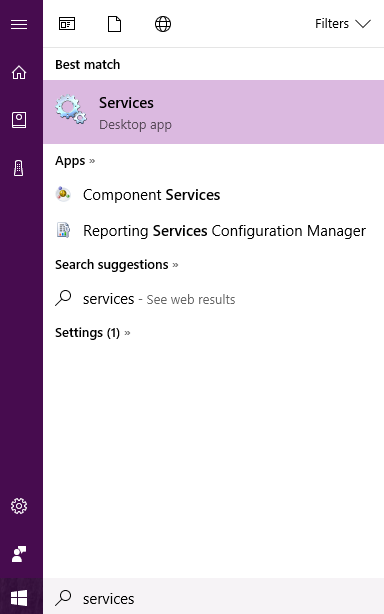Filter results by Apps icon
The height and width of the screenshot is (614, 384).
pos(67,24)
